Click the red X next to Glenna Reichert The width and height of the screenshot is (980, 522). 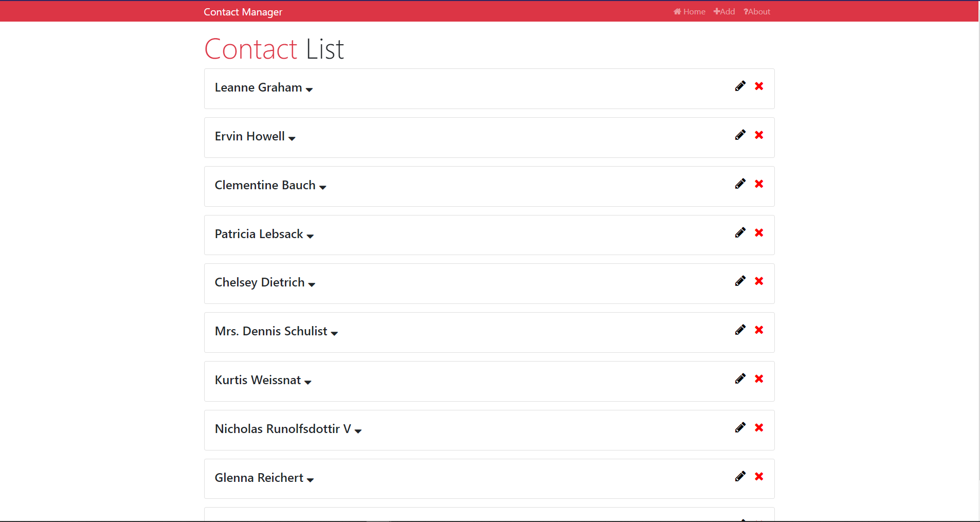pyautogui.click(x=759, y=476)
